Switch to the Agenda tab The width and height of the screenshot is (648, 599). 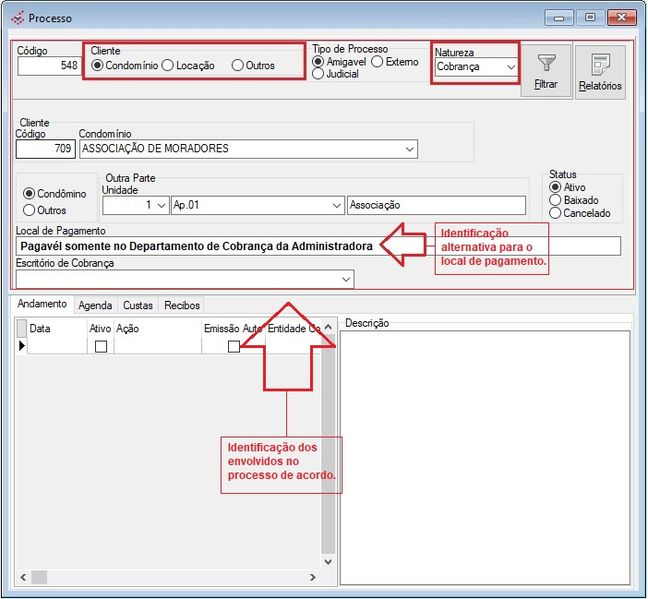click(95, 304)
